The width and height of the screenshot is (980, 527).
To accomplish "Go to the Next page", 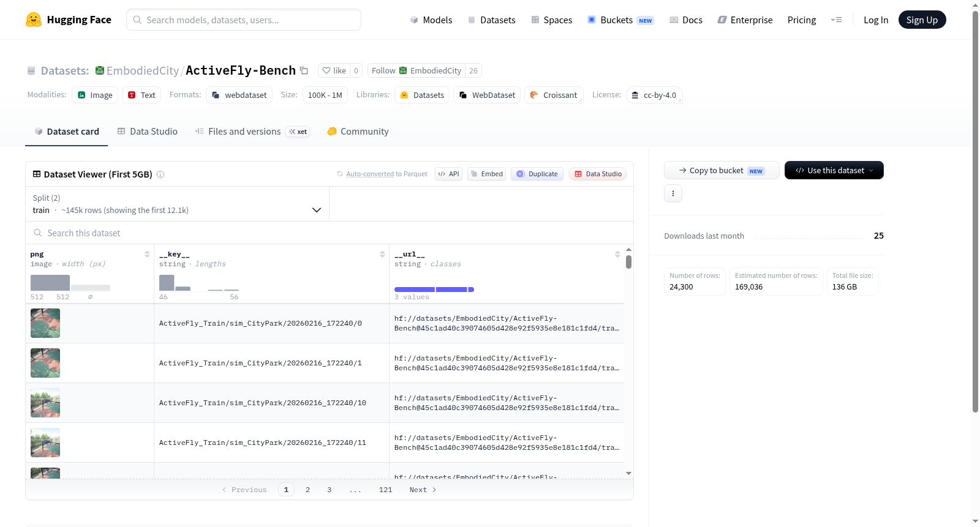I will pos(423,490).
